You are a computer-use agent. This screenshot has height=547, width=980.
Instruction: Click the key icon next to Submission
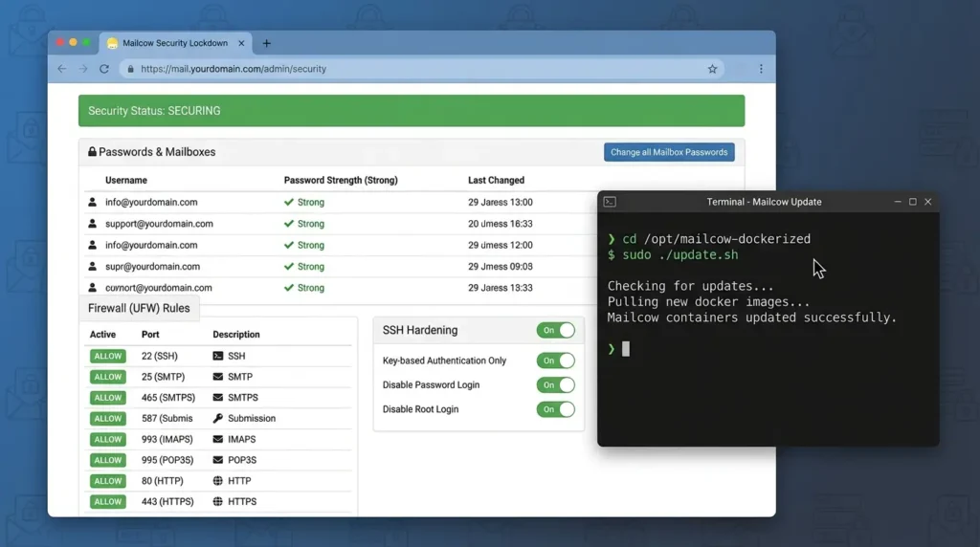pyautogui.click(x=217, y=418)
